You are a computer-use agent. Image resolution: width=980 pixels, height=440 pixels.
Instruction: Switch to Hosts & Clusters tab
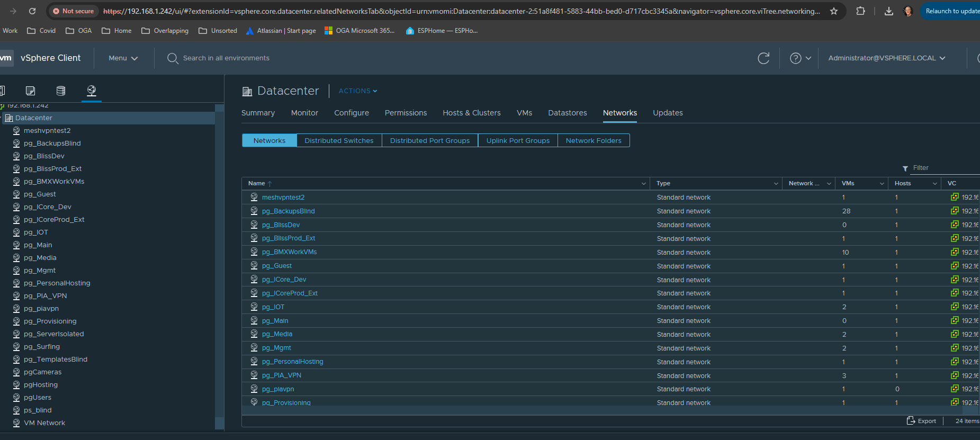click(472, 113)
